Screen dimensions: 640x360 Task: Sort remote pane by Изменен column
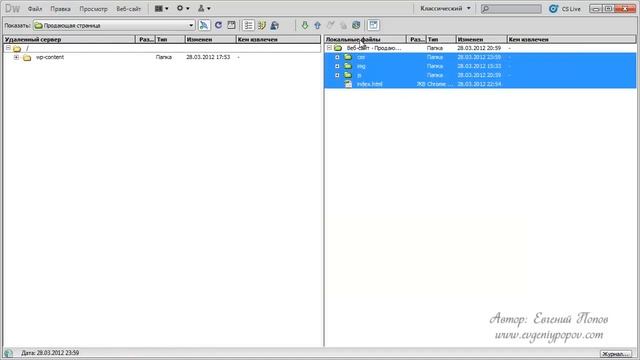[210, 40]
